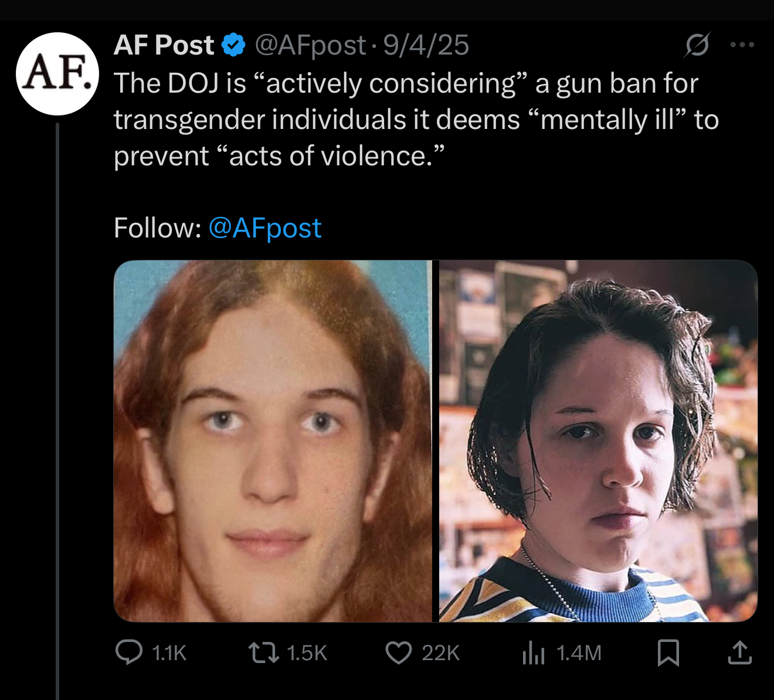Click the Grok slashed-circle icon
Image resolution: width=774 pixels, height=700 pixels.
tap(697, 45)
